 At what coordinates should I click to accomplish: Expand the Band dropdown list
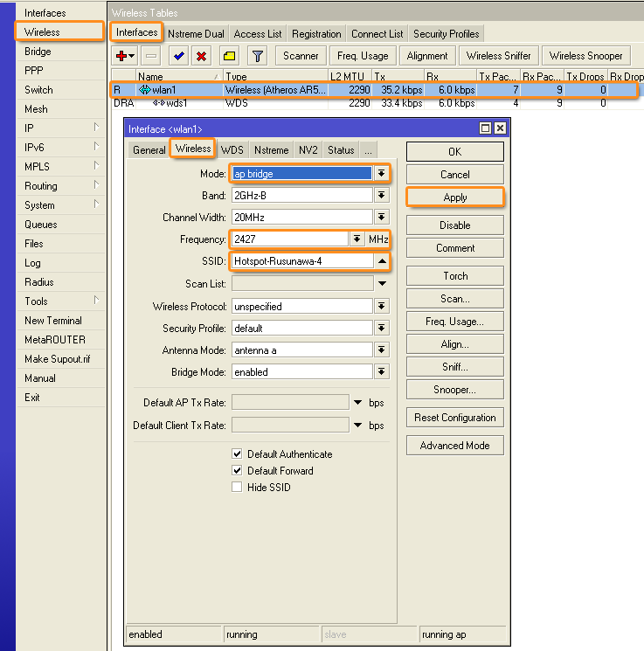(x=381, y=196)
